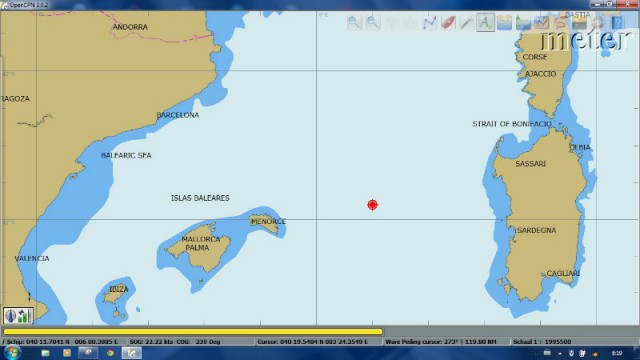Click the PALMA label on Mallorca
Screen dimensions: 640x360
click(197, 248)
